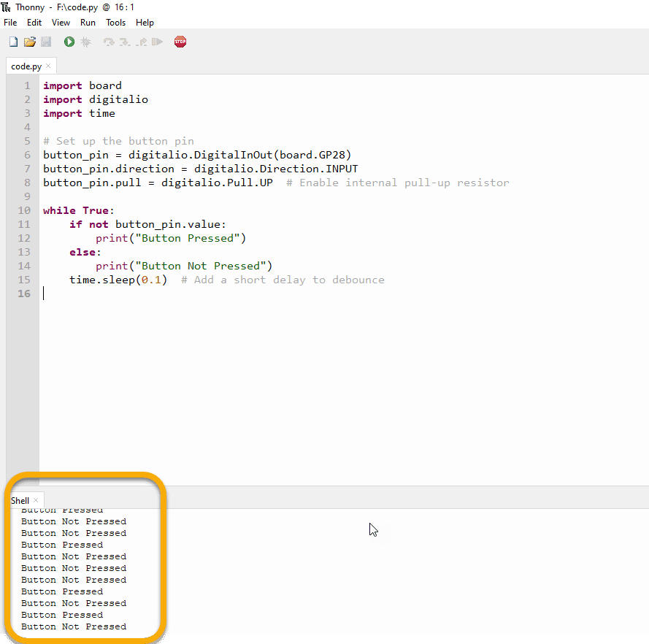Click the Step over icon

tap(109, 42)
